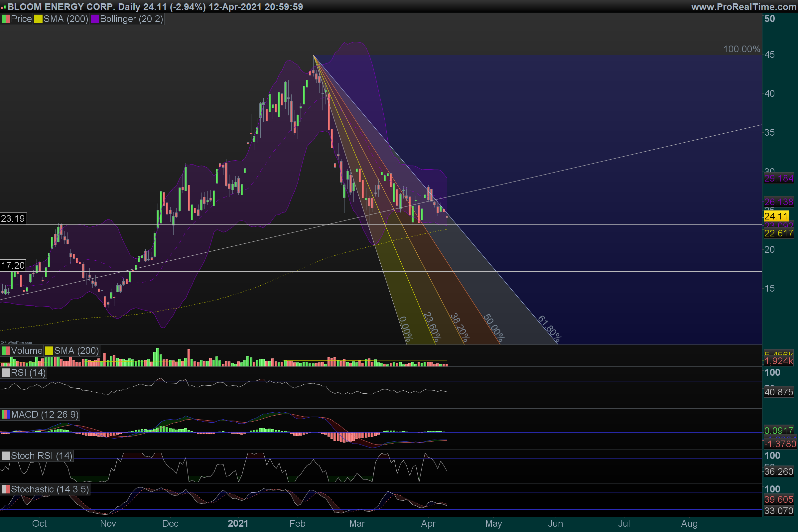Click the 100.00% Fibonacci level label
Screen dimensions: 798x532
tap(741, 49)
